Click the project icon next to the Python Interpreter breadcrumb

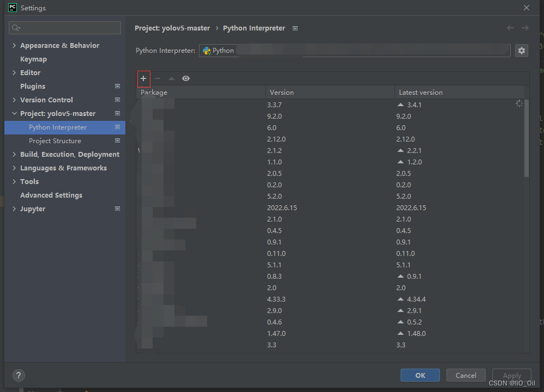click(295, 28)
